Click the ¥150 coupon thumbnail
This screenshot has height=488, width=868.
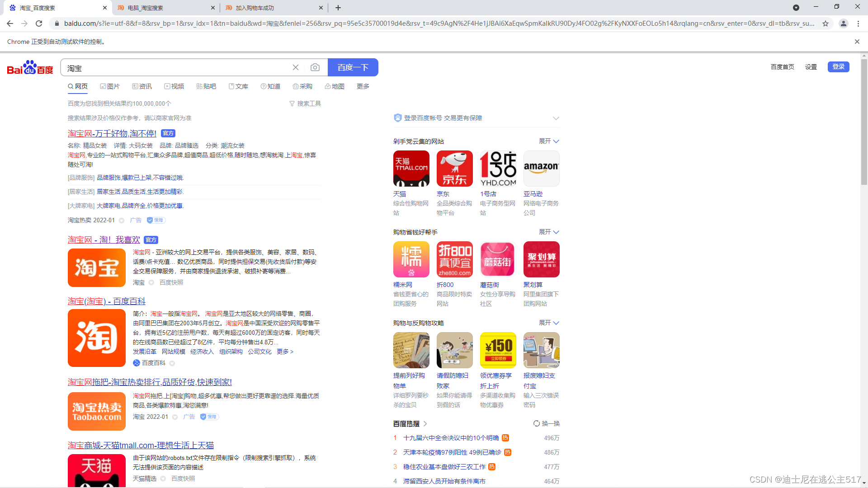point(498,350)
